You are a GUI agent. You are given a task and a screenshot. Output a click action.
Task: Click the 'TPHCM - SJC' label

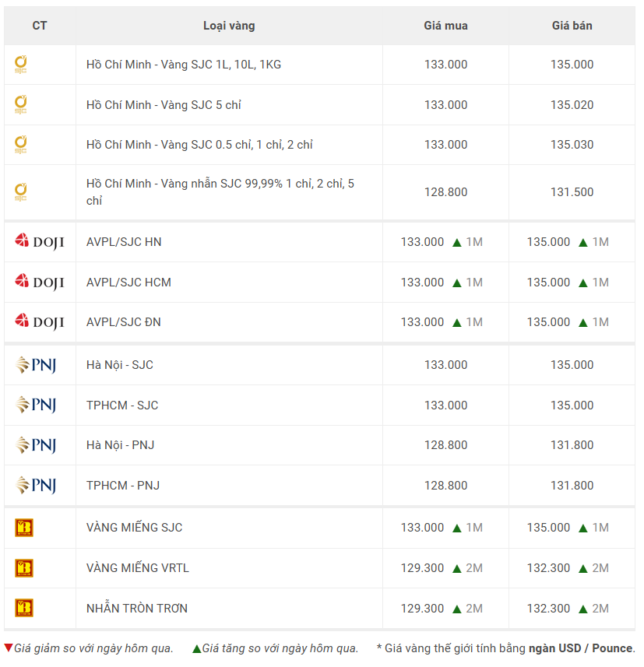coord(122,405)
